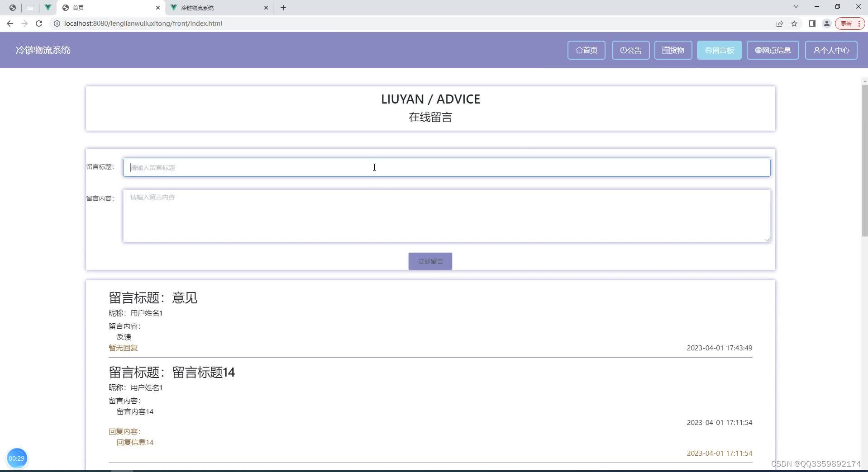Open tab search dropdown chevron
Image resolution: width=868 pixels, height=472 pixels.
[796, 7]
